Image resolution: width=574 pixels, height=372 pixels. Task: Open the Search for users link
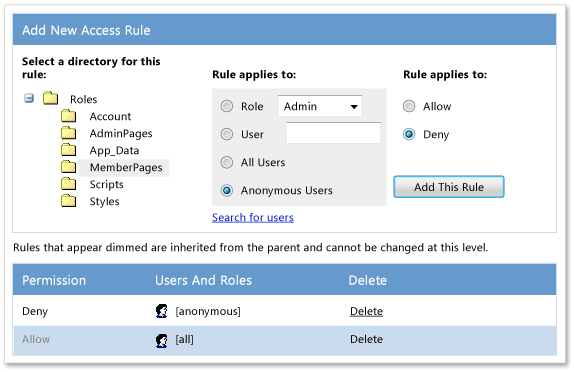(x=253, y=217)
